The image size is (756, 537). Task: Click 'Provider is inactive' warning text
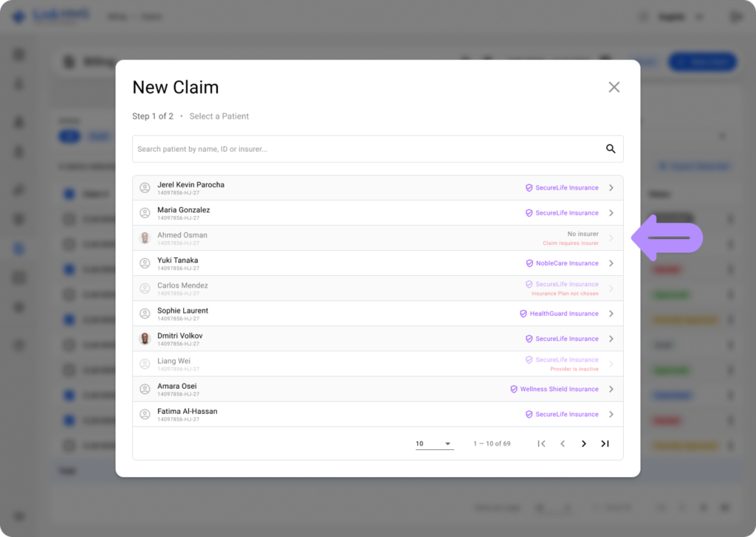[x=574, y=369]
